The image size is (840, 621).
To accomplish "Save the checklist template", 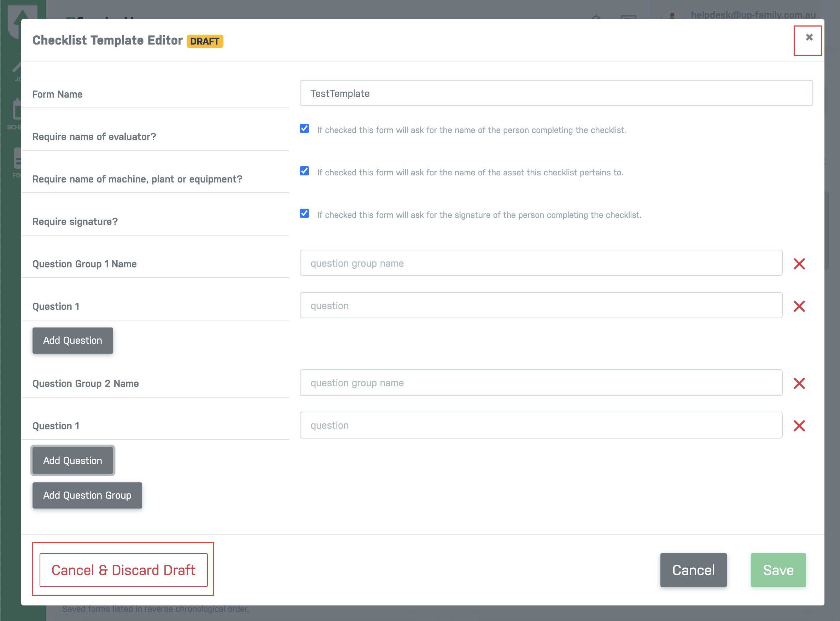I will [778, 570].
